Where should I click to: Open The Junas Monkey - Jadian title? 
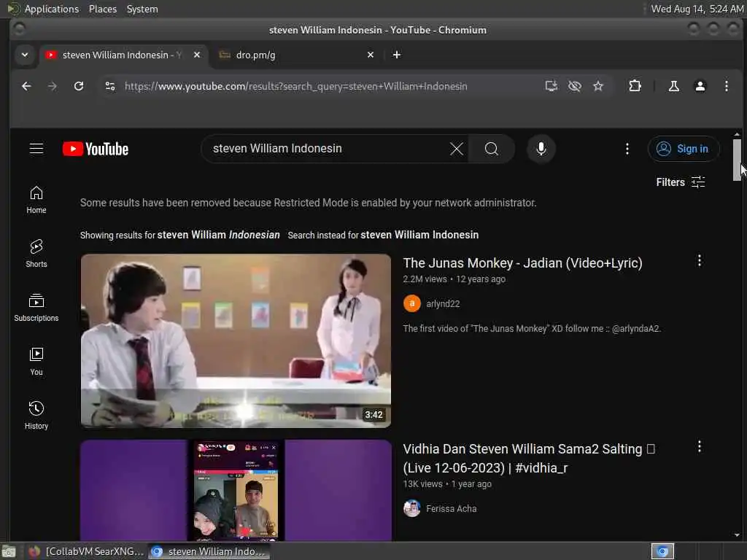tap(522, 262)
